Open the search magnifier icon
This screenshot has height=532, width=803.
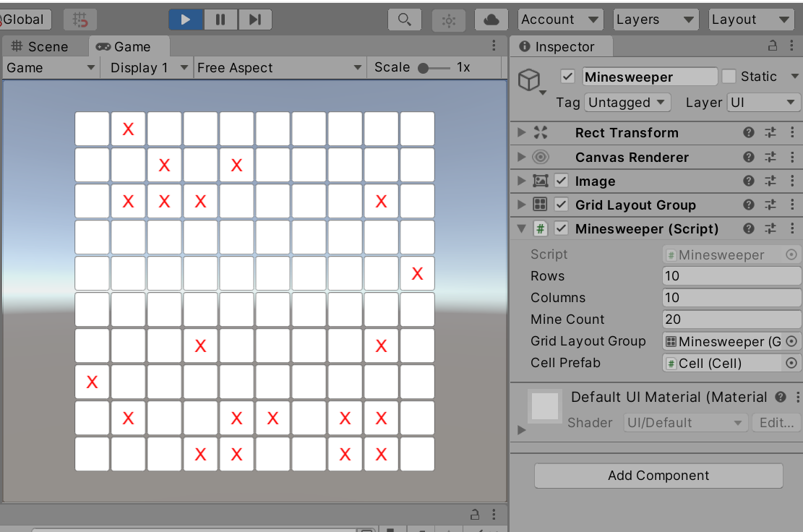405,20
